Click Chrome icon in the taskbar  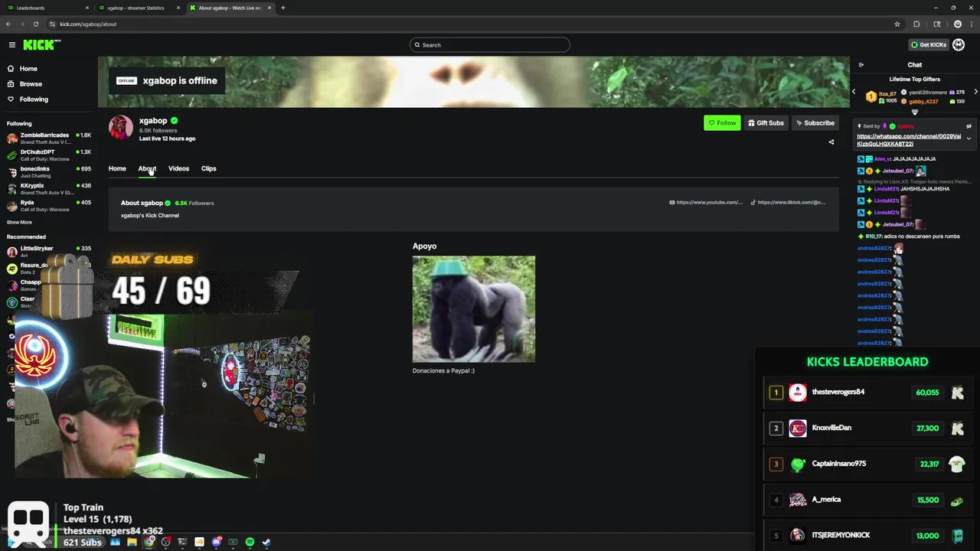point(149,543)
